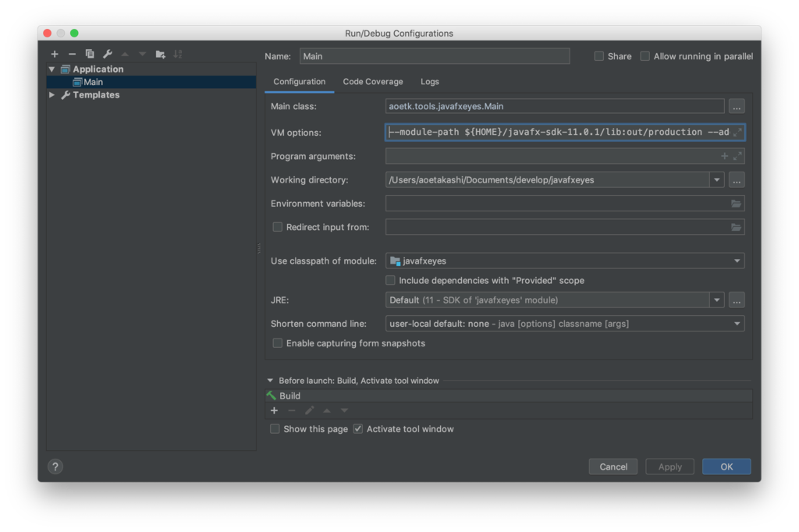
Task: Toggle Allow running in parallel
Action: point(645,56)
